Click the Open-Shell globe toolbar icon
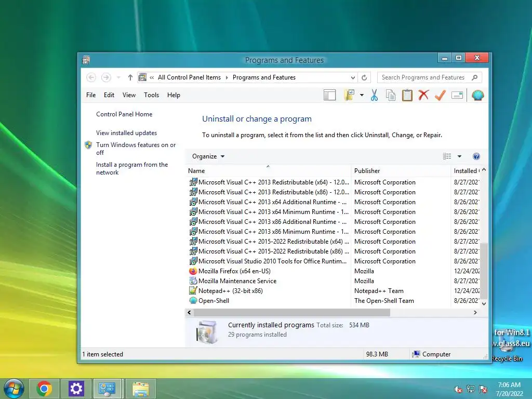 pos(477,96)
